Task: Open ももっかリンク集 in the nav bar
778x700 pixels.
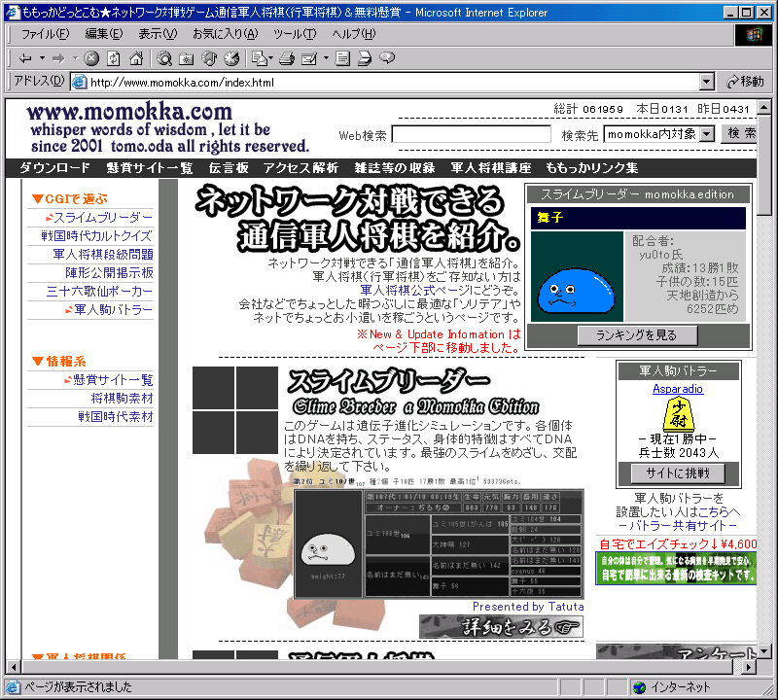Action: point(591,168)
